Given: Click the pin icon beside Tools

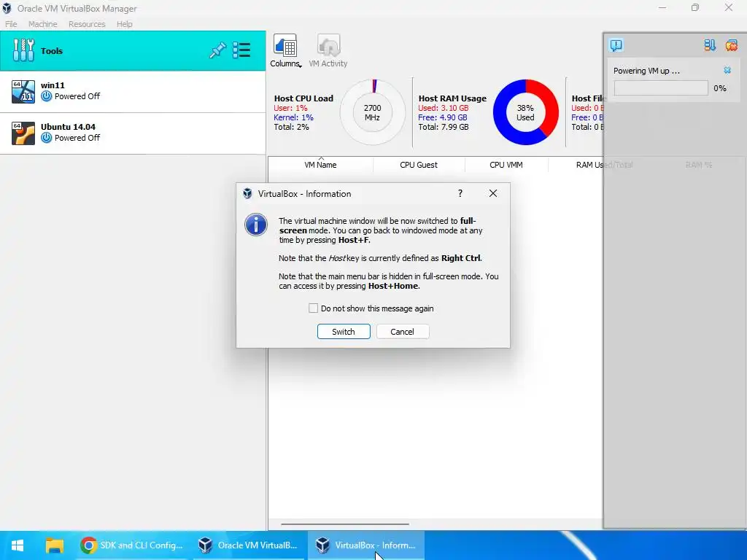Looking at the screenshot, I should (217, 50).
